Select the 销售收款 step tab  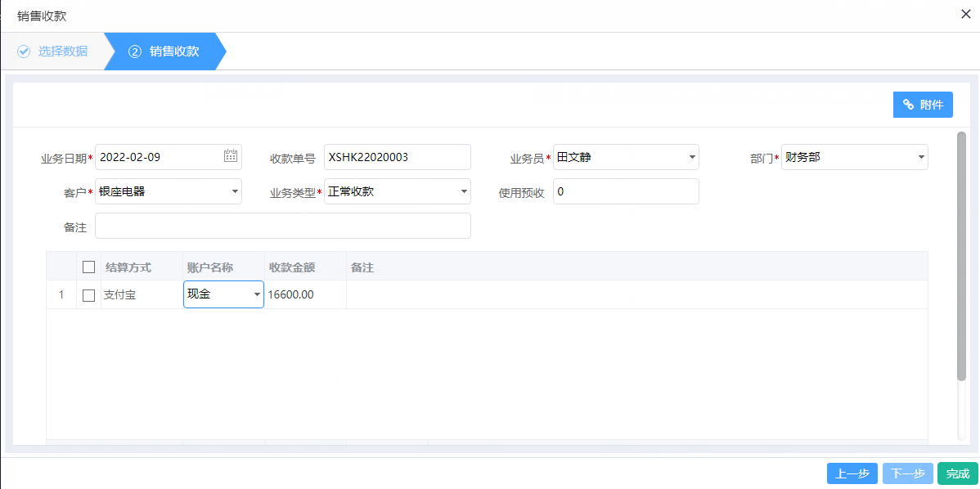tap(173, 51)
